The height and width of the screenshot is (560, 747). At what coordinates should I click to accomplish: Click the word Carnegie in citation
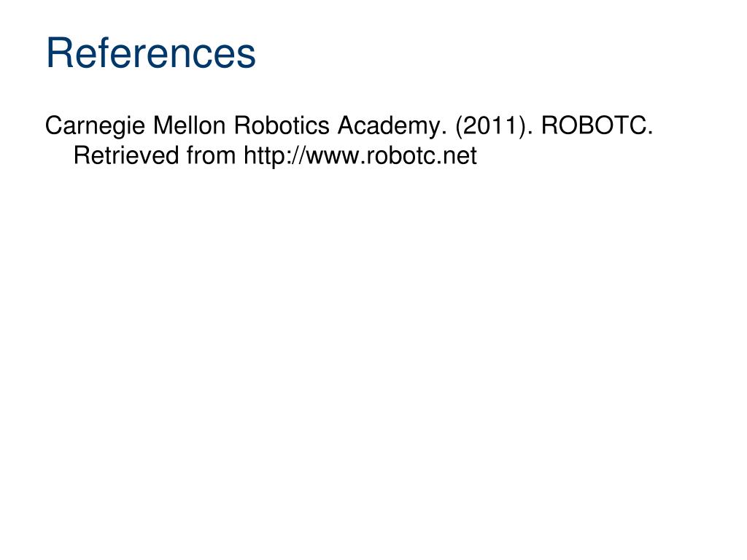95,127
